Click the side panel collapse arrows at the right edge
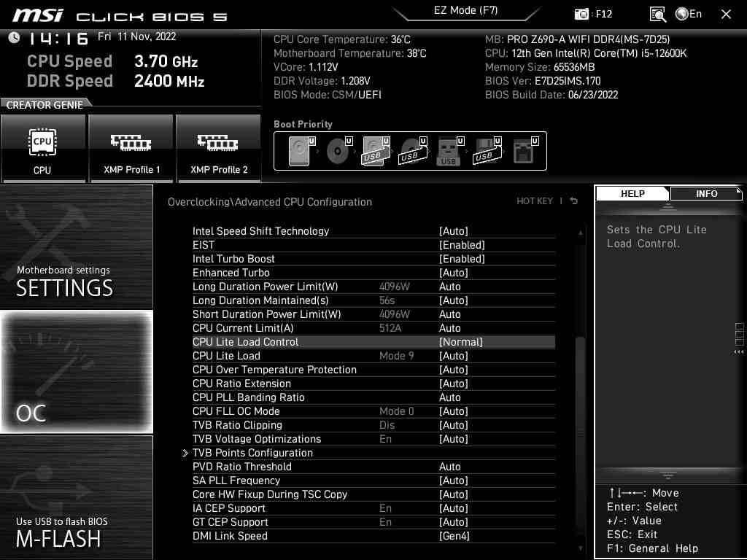The image size is (747, 560). pos(738,352)
